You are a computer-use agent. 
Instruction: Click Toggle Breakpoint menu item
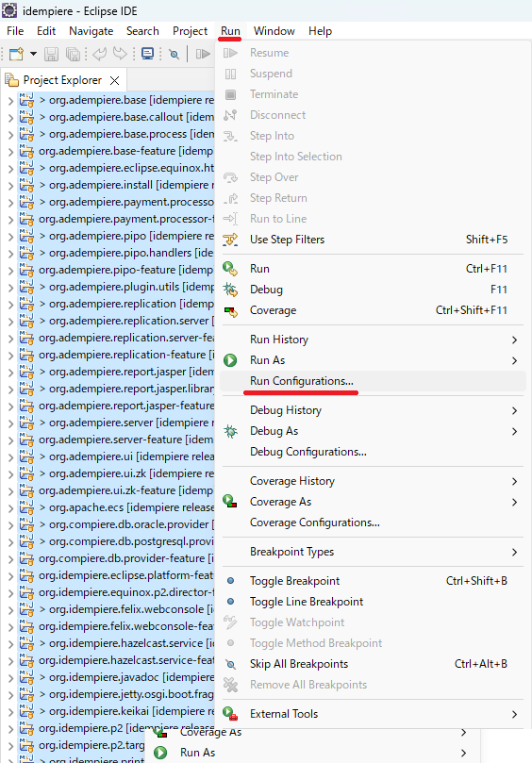coord(374,581)
